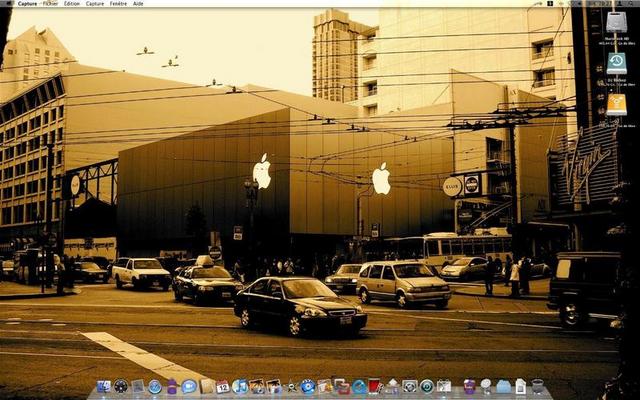This screenshot has height=400, width=640.
Task: Open the Capture menu beside Édition
Action: (x=95, y=3)
